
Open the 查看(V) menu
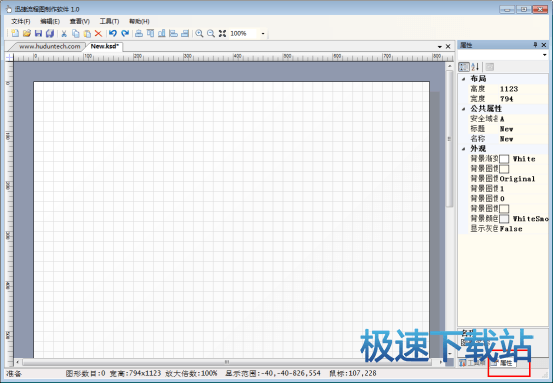click(x=79, y=21)
